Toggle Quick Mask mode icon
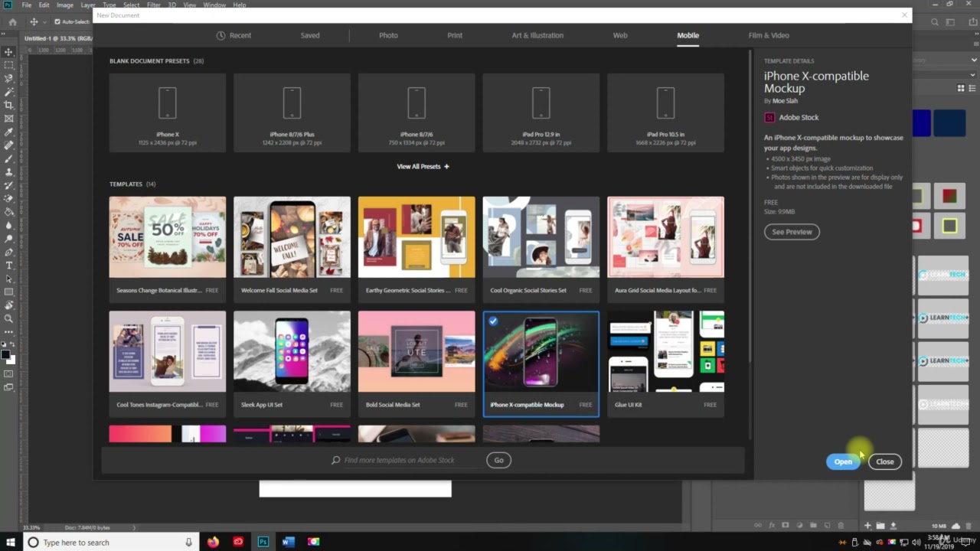 [9, 373]
